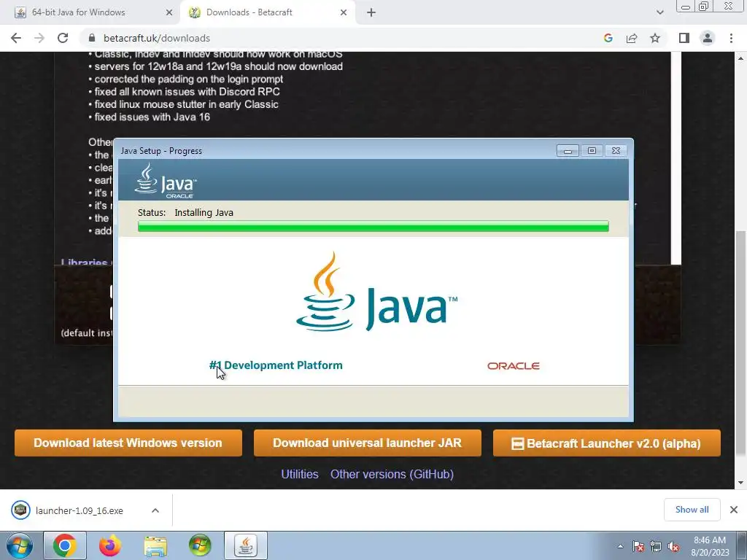Expand options for launcher-1.09_16.exe download
The width and height of the screenshot is (747, 560).
[x=155, y=510]
